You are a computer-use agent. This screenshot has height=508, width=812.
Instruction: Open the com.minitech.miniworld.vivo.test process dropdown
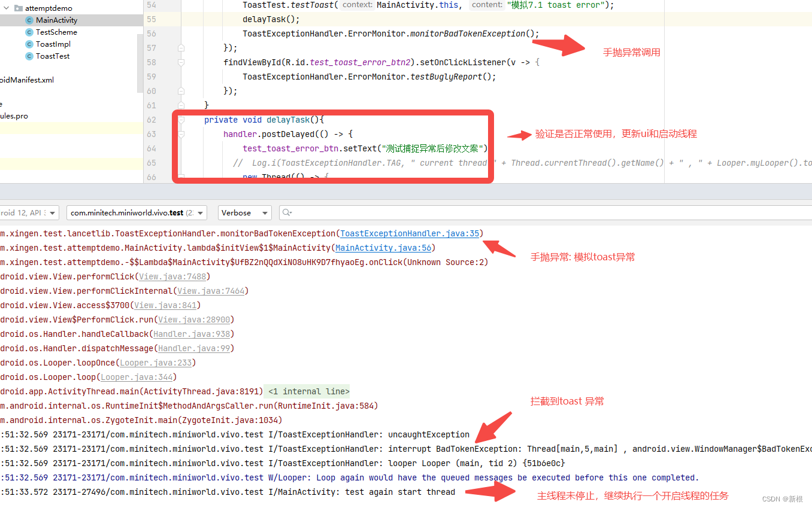(137, 212)
